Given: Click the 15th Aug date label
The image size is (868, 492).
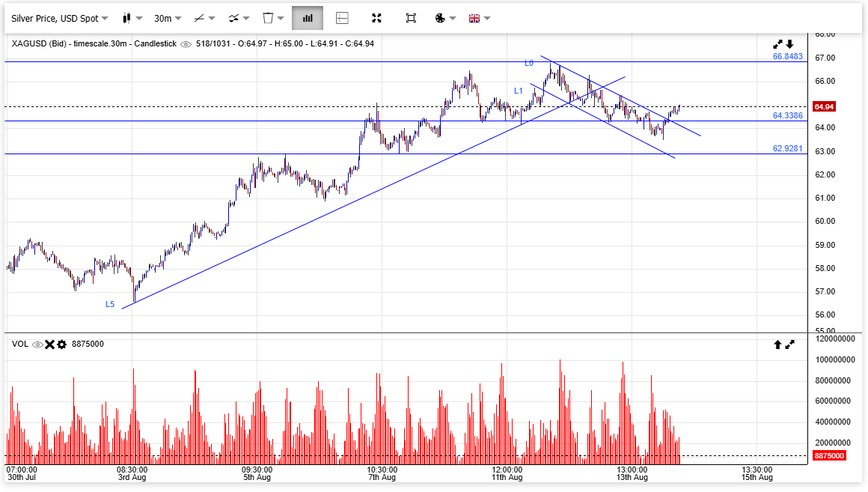Looking at the screenshot, I should coord(757,478).
